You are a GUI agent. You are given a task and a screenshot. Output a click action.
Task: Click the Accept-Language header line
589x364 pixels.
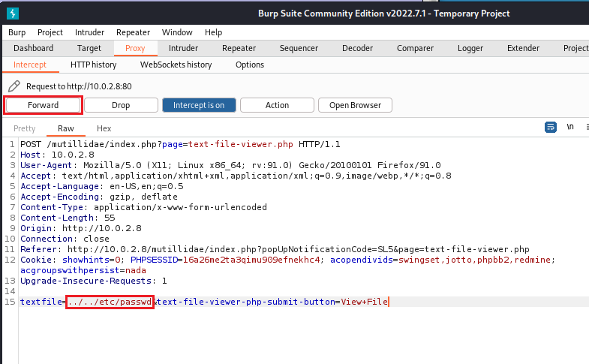pyautogui.click(x=102, y=186)
